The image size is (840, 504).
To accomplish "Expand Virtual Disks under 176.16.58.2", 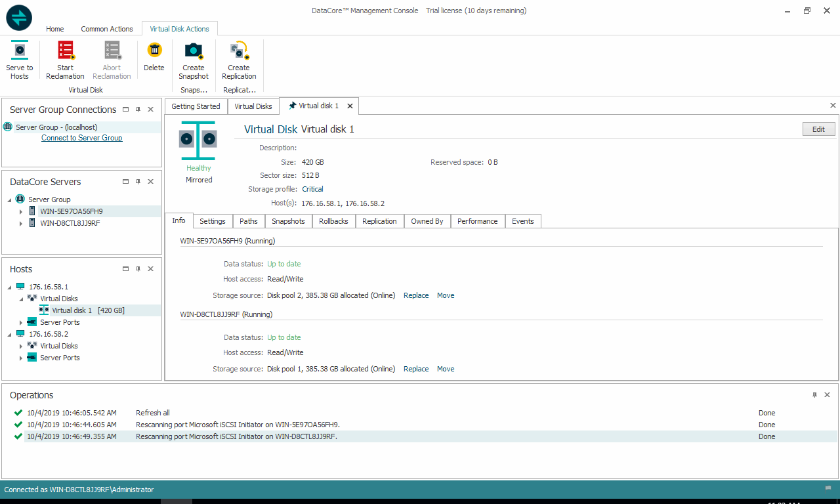I will tap(21, 346).
